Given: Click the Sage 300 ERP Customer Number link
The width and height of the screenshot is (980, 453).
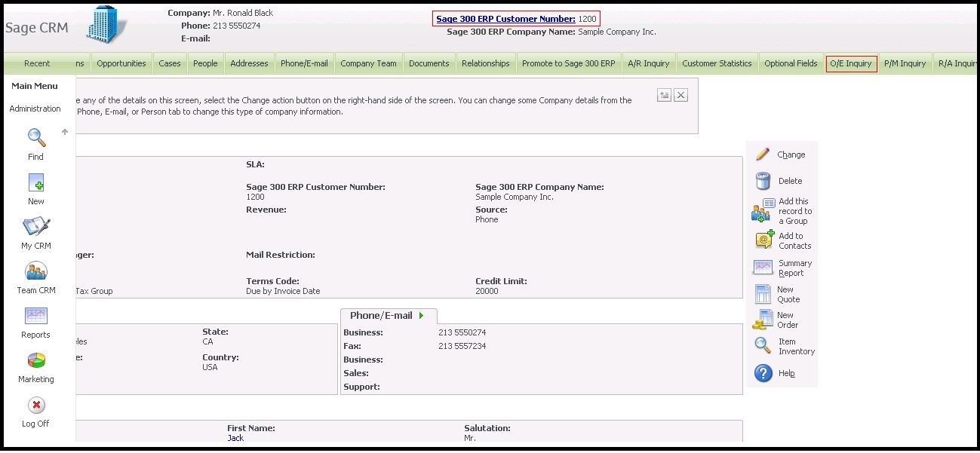Looking at the screenshot, I should click(x=505, y=19).
